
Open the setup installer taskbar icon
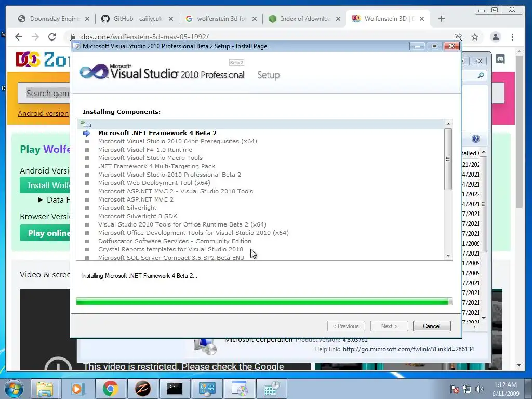point(239,389)
